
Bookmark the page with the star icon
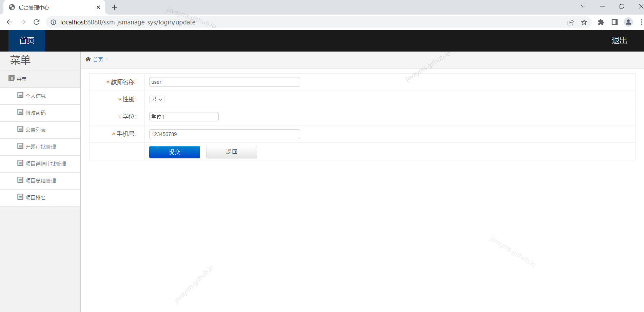click(x=584, y=22)
